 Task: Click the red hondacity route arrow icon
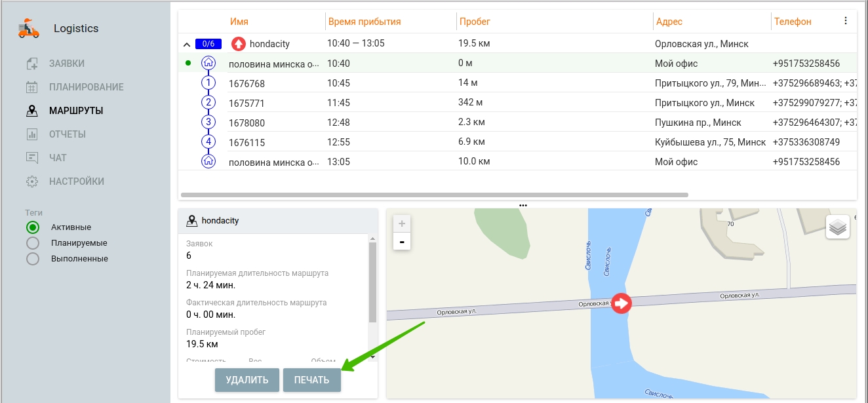point(239,44)
